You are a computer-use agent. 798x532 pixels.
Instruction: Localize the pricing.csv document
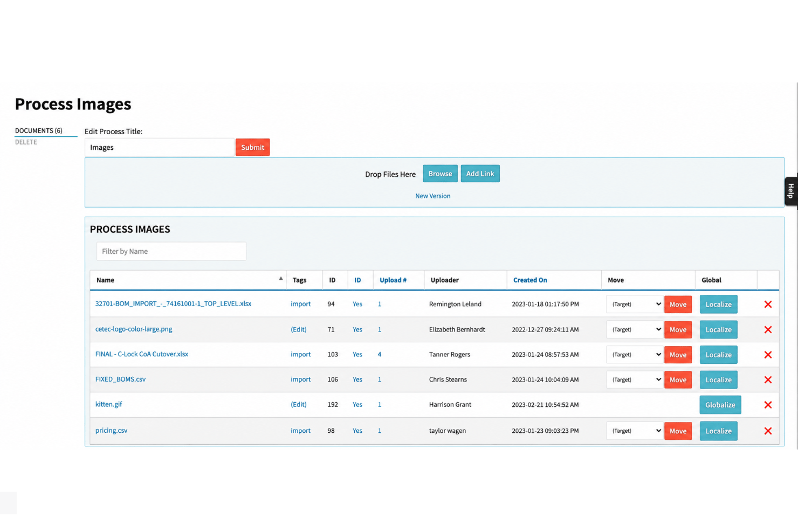719,431
